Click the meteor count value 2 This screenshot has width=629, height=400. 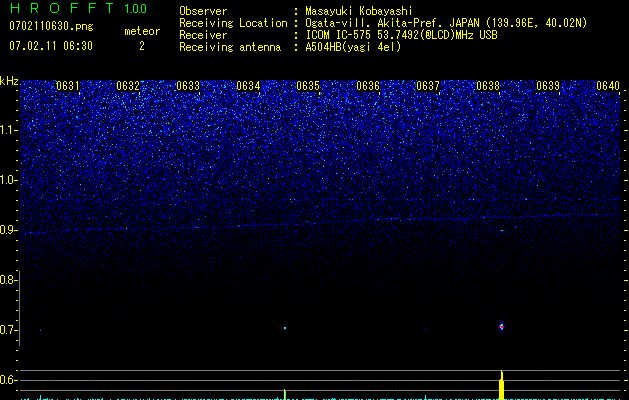click(x=142, y=46)
